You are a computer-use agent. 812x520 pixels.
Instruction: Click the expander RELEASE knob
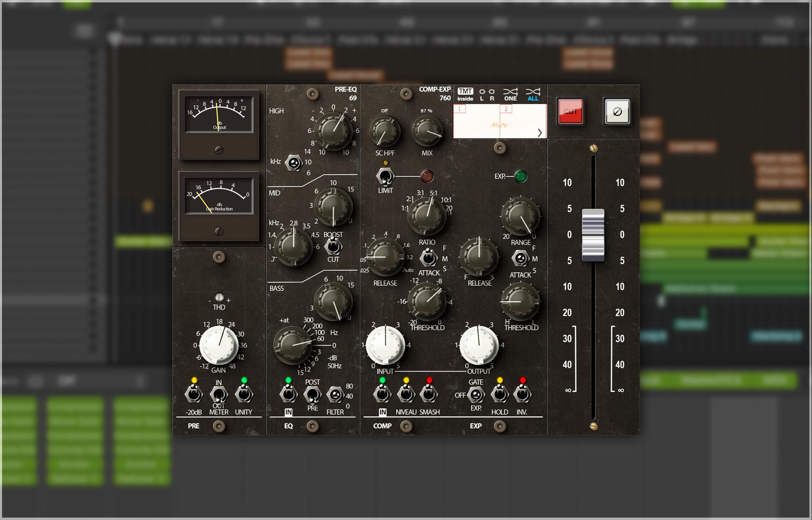click(x=479, y=257)
